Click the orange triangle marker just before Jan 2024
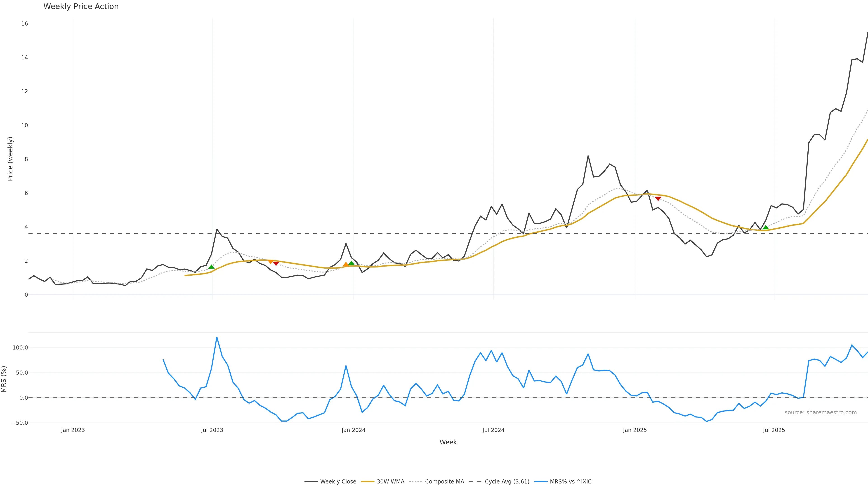This screenshot has height=488, width=868. click(346, 265)
